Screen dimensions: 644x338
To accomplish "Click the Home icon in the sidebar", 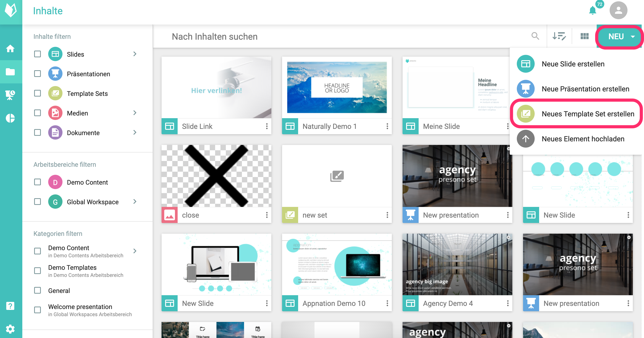I will coord(11,48).
